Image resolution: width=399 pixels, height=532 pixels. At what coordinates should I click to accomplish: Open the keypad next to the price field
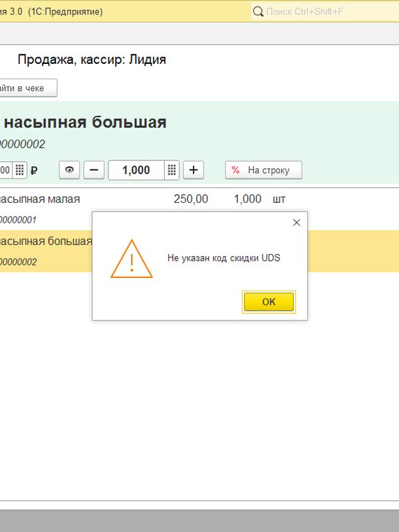tap(20, 170)
